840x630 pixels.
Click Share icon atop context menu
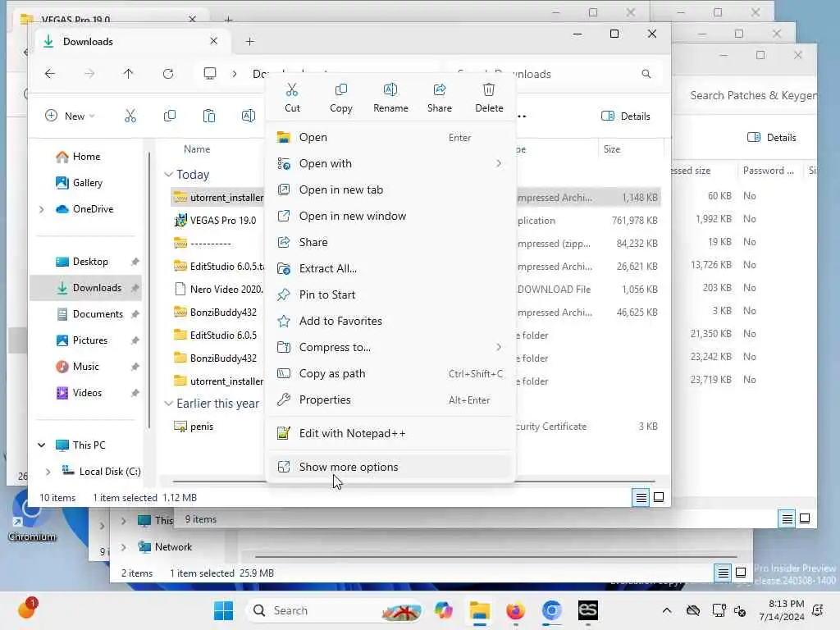[x=440, y=98]
